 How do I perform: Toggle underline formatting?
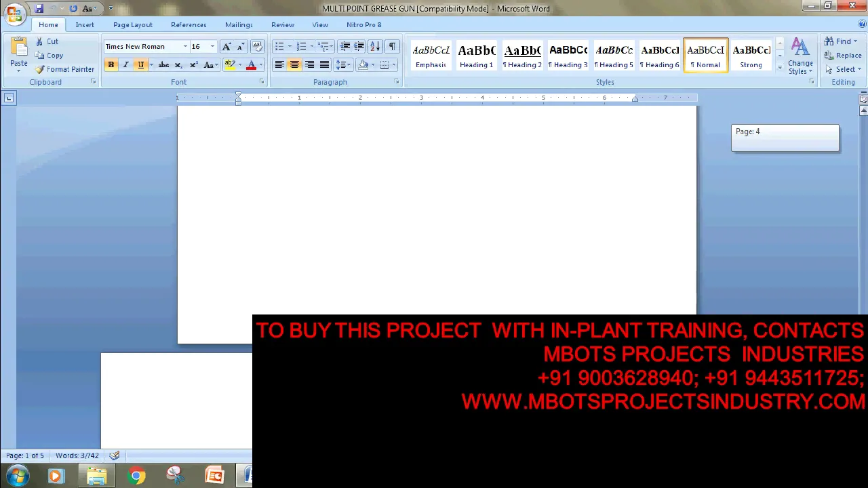coord(140,65)
